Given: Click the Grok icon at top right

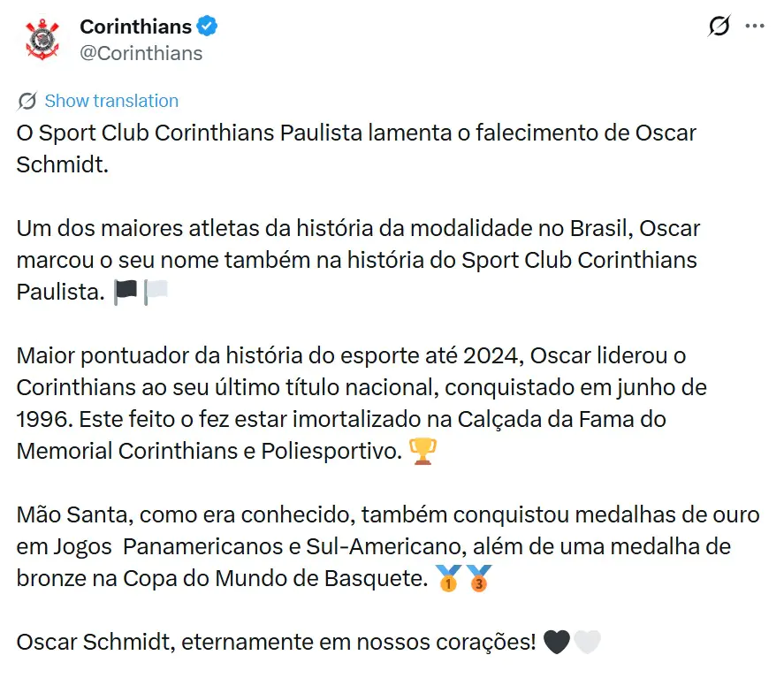Looking at the screenshot, I should pyautogui.click(x=719, y=27).
